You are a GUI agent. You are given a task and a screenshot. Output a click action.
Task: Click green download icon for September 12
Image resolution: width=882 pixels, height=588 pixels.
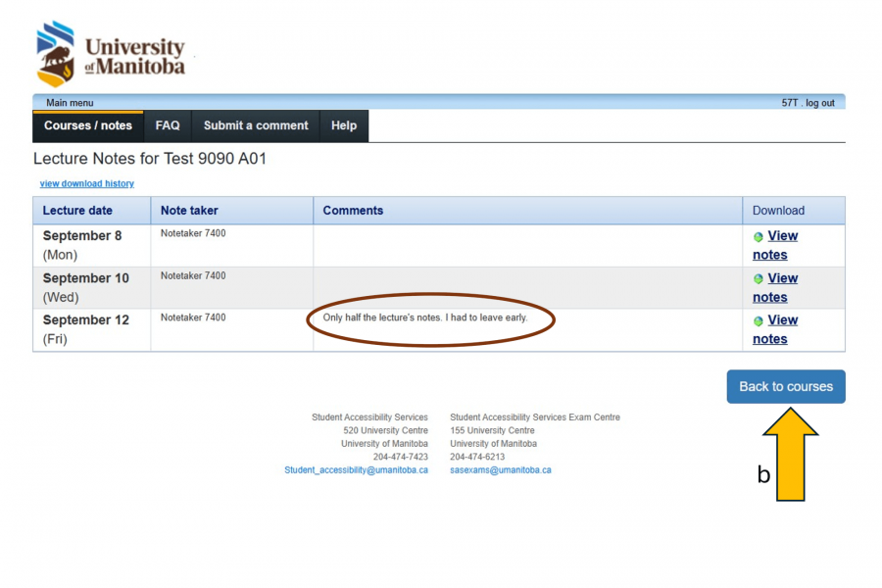758,321
